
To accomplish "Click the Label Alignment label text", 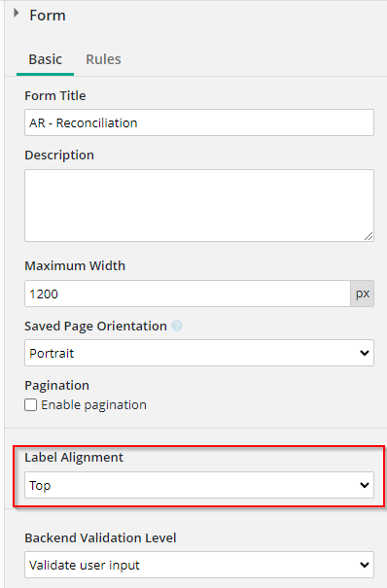I will tap(74, 457).
